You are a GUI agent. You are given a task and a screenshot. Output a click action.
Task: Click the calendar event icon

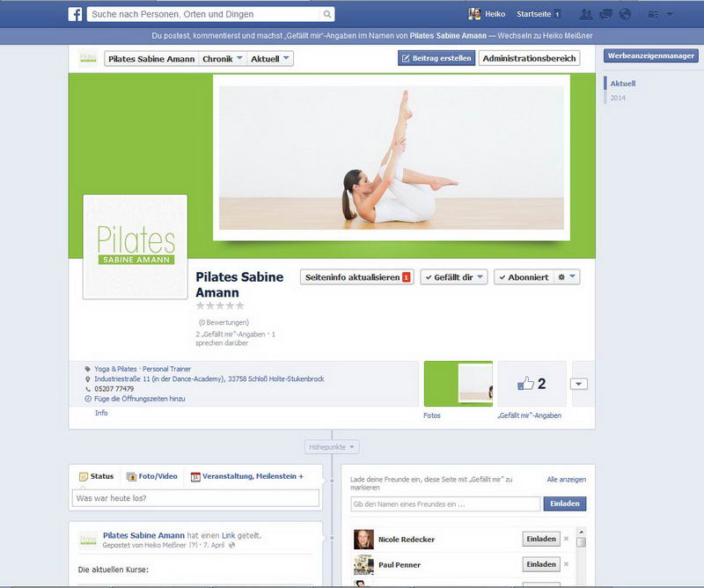point(195,476)
